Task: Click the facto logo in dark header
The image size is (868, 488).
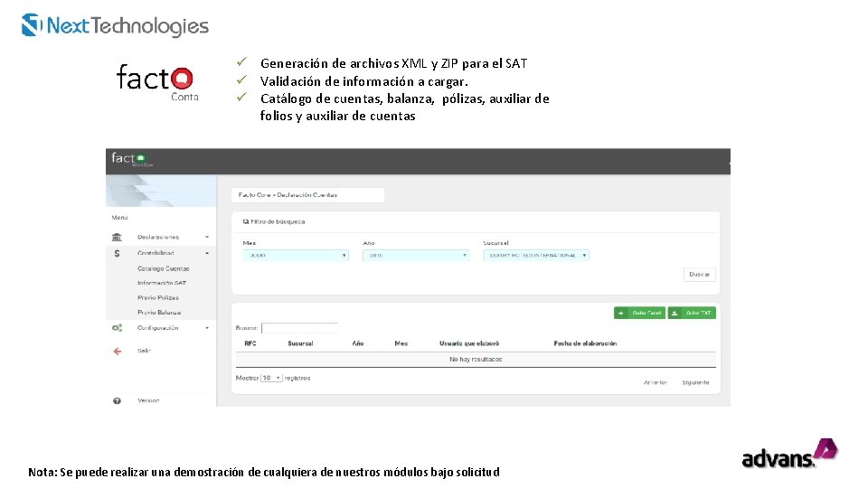Action: pyautogui.click(x=130, y=159)
